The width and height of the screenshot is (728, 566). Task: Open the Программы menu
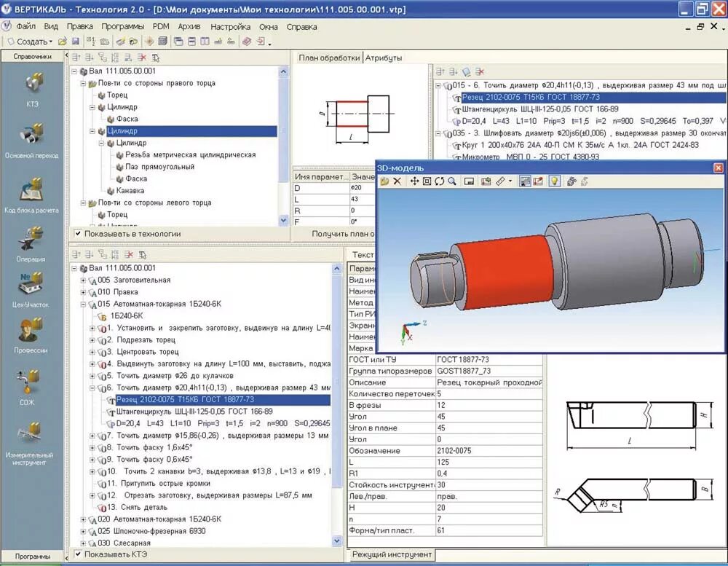tap(122, 26)
